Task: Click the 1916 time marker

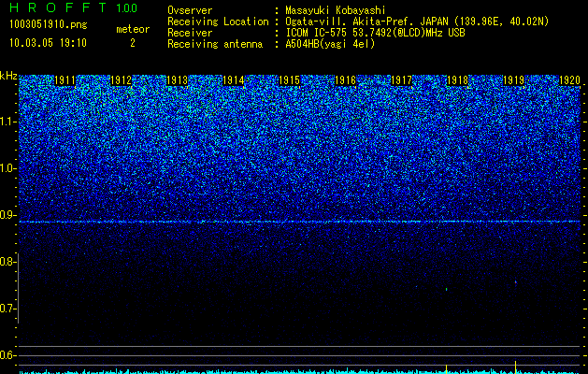Action: [345, 80]
